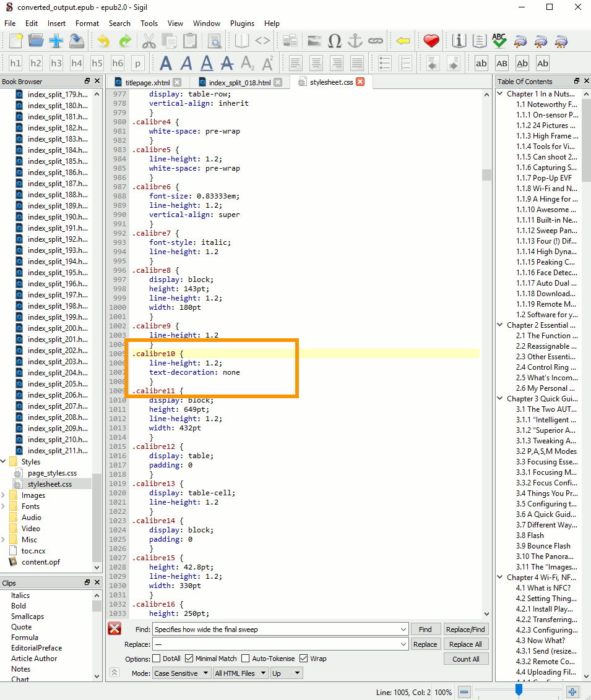Open the All HTML Files scope dropdown

tap(240, 673)
